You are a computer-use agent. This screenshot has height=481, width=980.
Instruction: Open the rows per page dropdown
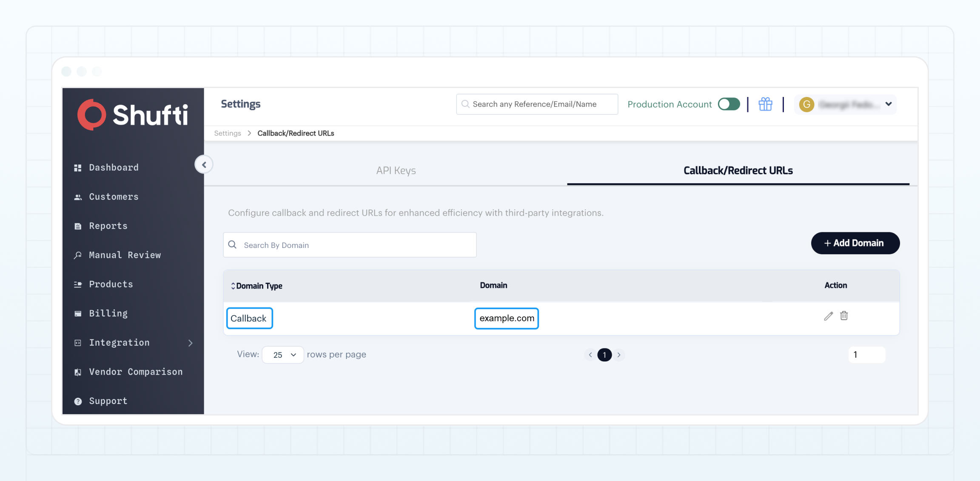[282, 354]
